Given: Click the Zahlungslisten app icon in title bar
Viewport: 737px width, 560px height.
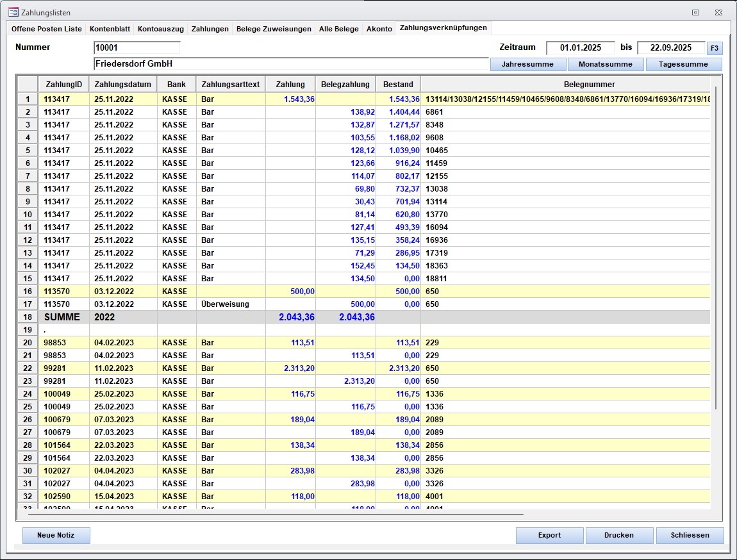Looking at the screenshot, I should [x=13, y=12].
